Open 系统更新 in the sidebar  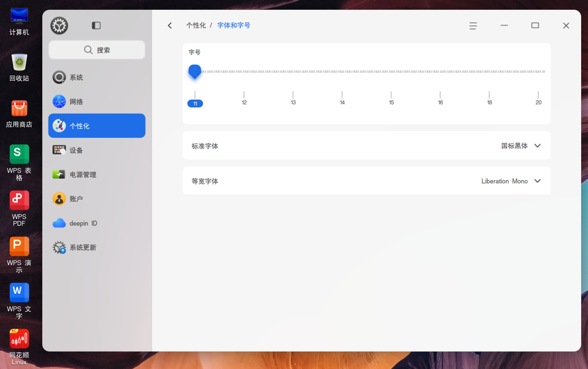coord(97,247)
